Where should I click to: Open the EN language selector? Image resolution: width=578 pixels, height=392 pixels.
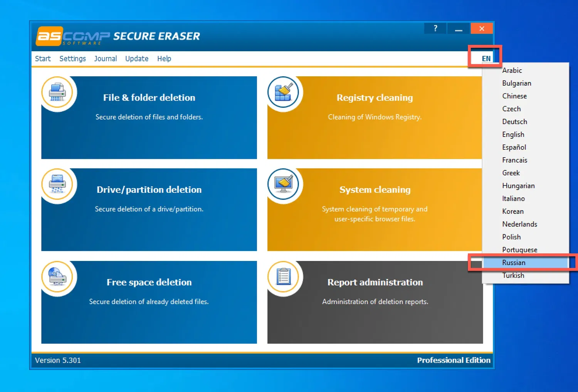coord(485,58)
